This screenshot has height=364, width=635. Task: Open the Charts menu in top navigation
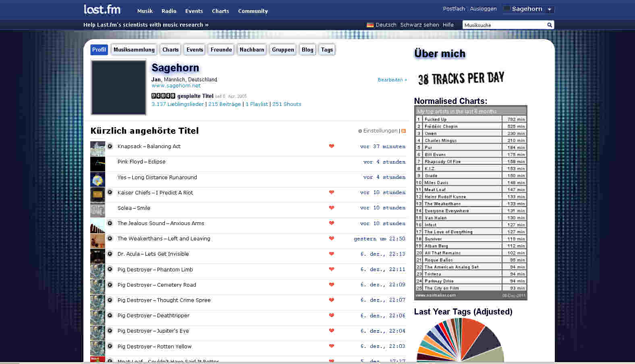click(x=220, y=11)
